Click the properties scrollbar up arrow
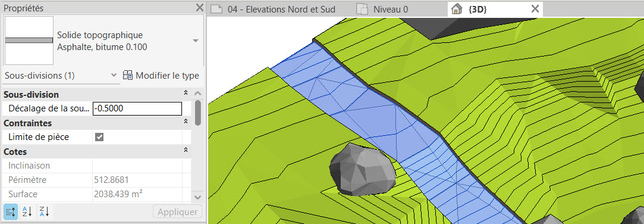 click(197, 94)
